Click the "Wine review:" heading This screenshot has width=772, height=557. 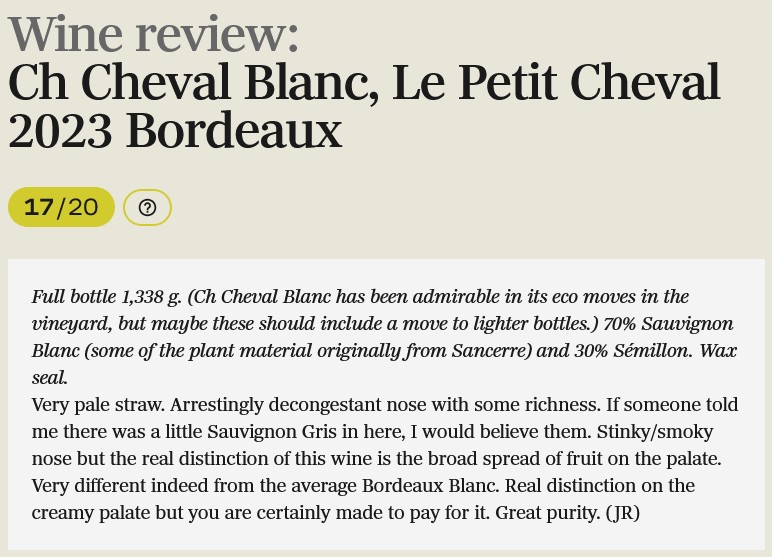click(154, 34)
